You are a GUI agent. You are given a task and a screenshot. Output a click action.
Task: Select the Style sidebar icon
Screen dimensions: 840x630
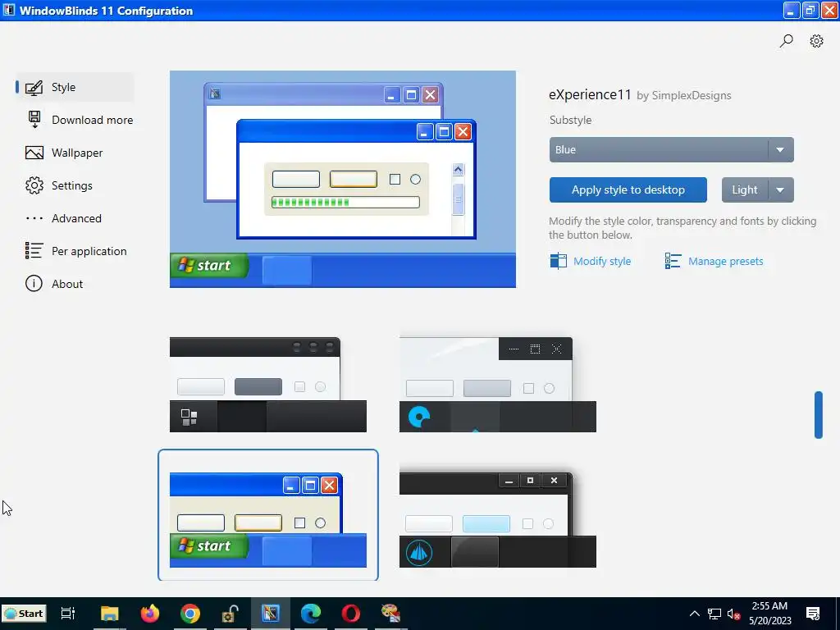coord(34,87)
